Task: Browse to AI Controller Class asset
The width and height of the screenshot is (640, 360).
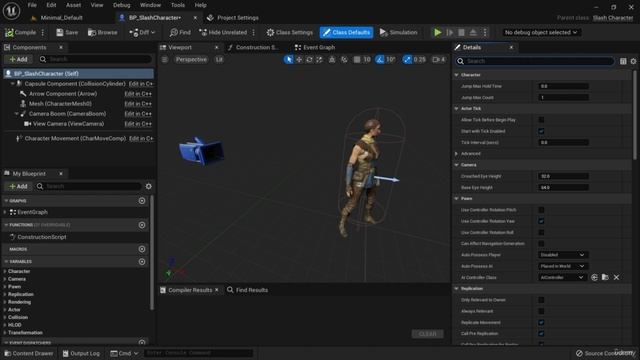Action: click(605, 278)
